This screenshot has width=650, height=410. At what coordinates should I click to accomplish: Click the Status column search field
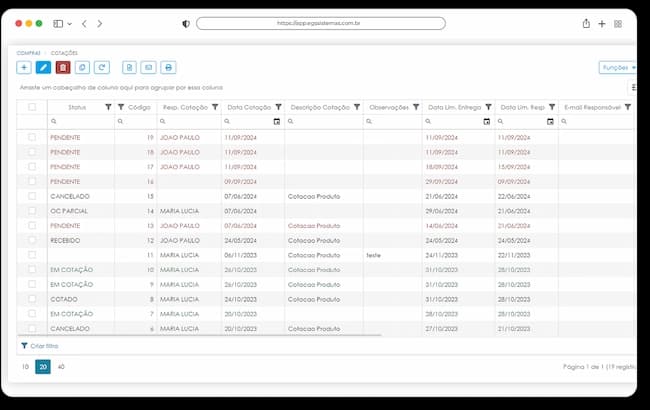pyautogui.click(x=81, y=121)
